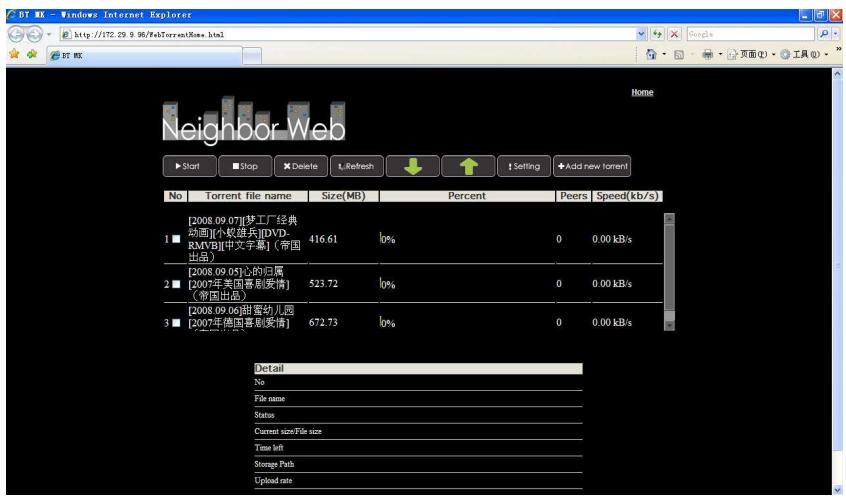Click the Current size/File size row
Screen dimensions: 846x498
pos(418,431)
